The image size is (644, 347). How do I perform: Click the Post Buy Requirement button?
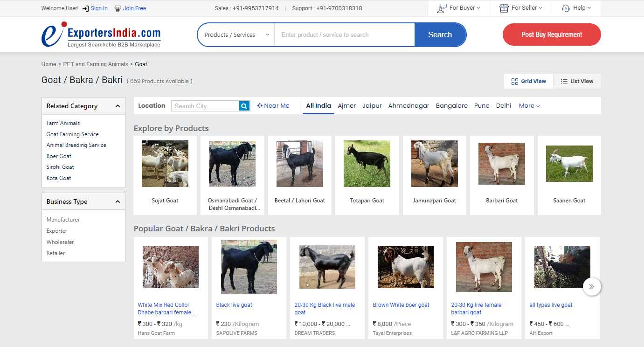click(x=552, y=35)
